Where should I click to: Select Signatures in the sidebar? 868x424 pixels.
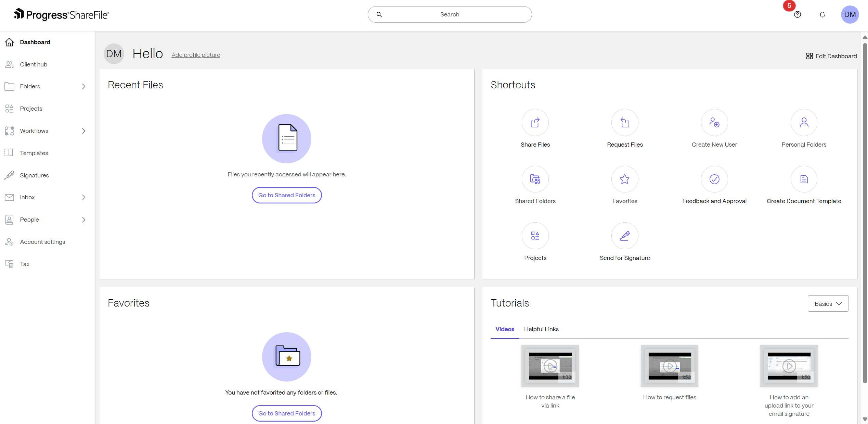click(34, 175)
